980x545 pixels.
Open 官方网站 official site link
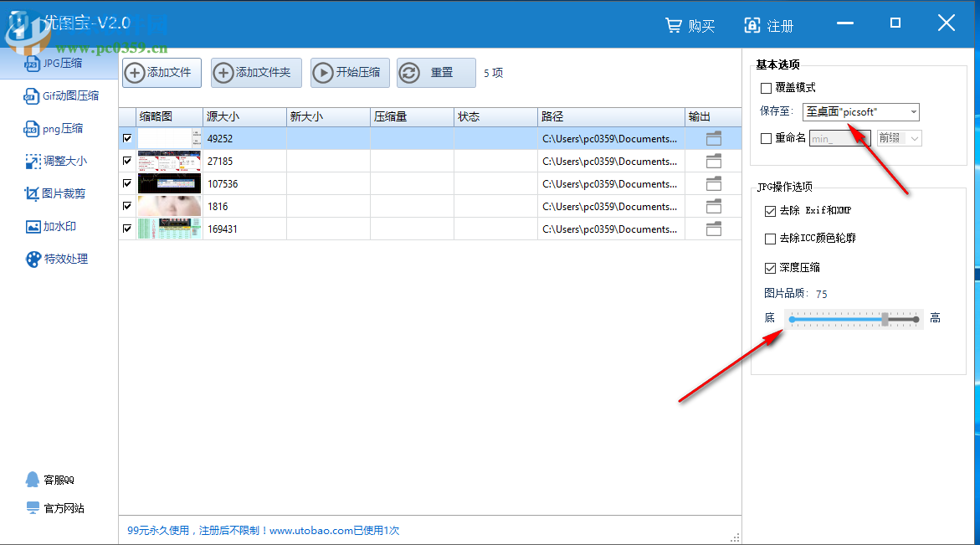(55, 508)
